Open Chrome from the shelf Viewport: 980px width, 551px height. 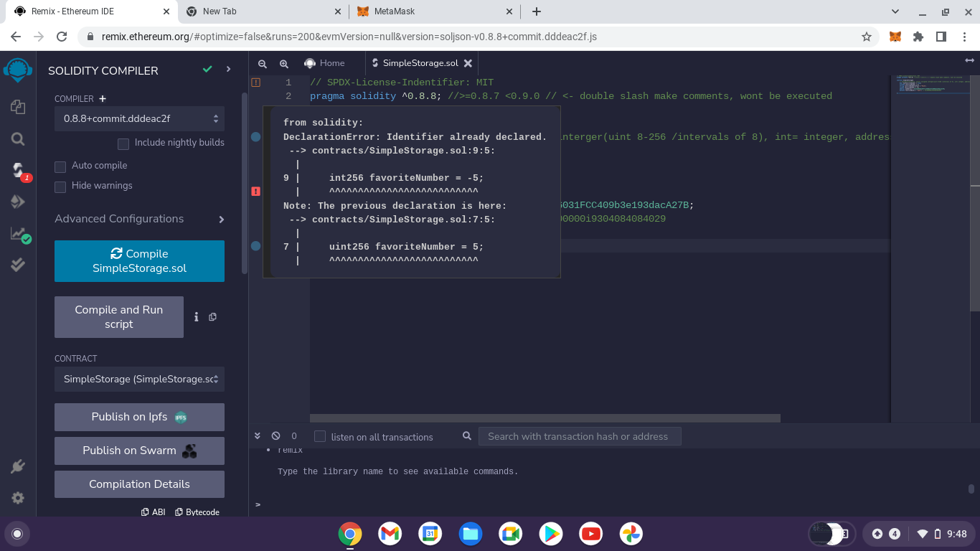pyautogui.click(x=350, y=534)
